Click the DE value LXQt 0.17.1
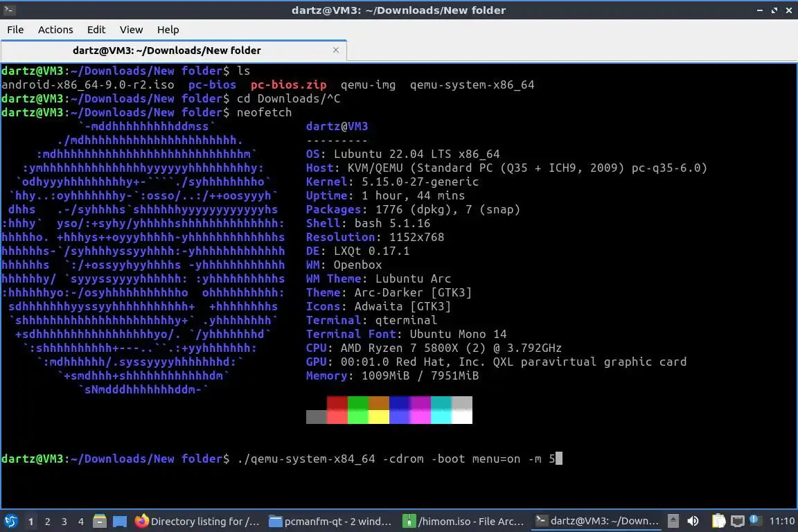 tap(371, 251)
